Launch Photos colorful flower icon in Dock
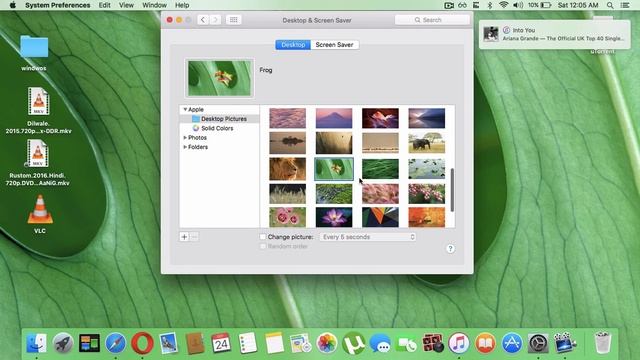640x360 pixels. tap(327, 343)
